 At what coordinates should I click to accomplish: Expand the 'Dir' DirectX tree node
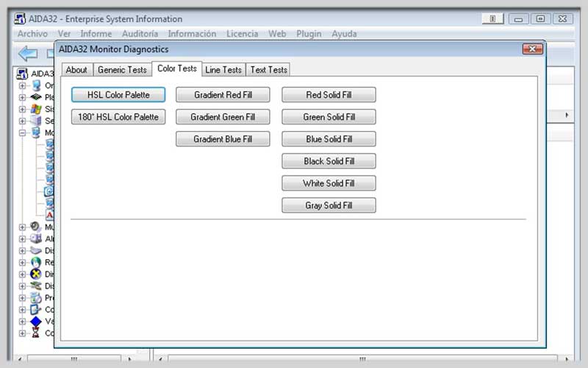(x=23, y=274)
